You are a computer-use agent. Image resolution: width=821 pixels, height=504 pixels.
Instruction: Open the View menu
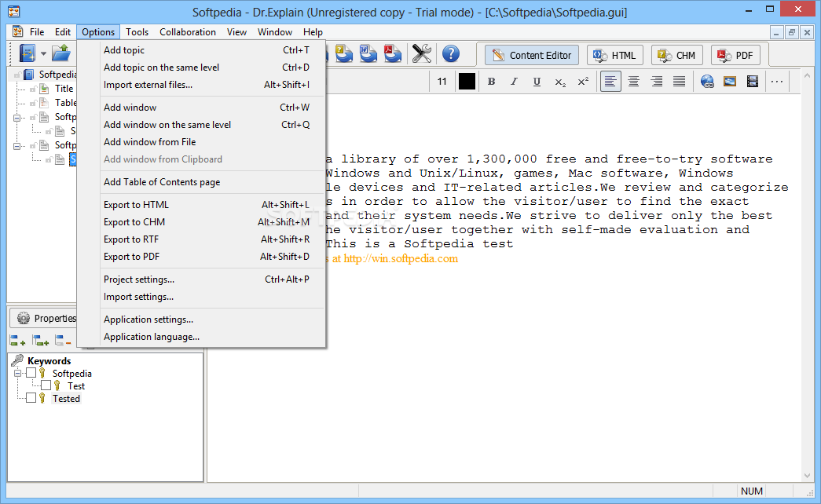236,32
